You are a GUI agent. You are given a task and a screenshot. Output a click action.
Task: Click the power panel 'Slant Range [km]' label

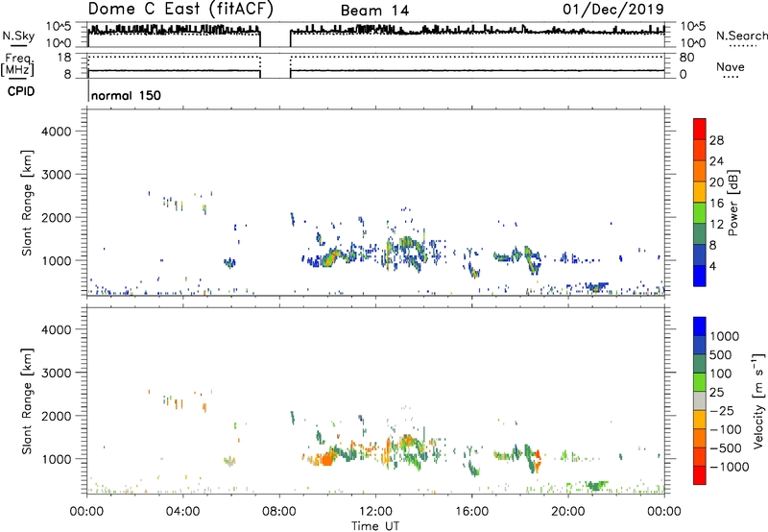tap(27, 203)
